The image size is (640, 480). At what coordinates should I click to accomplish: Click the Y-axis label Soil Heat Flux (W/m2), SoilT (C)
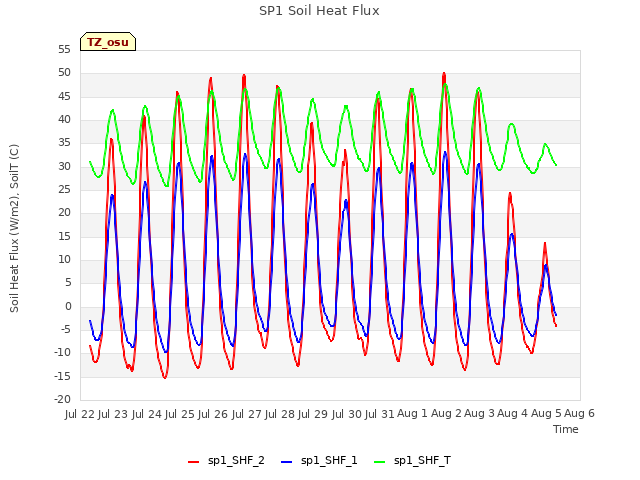(x=14, y=228)
